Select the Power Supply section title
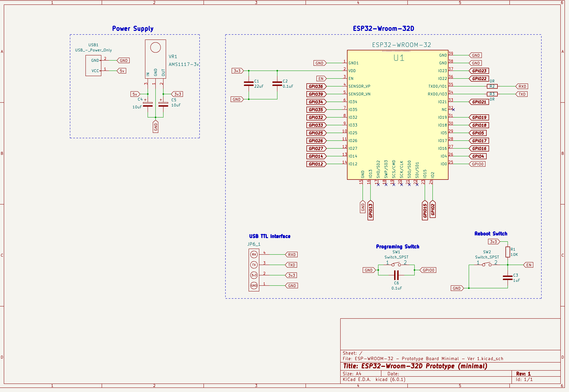The height and width of the screenshot is (392, 569). tap(133, 28)
